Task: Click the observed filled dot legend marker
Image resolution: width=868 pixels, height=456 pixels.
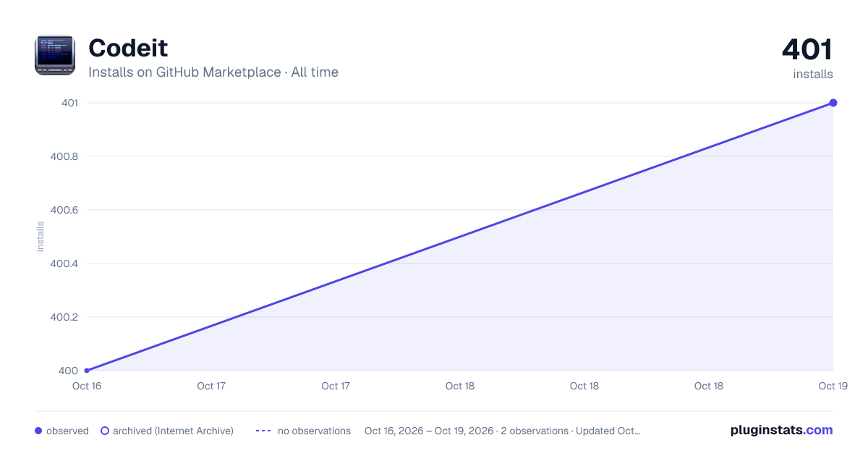Action: point(38,431)
